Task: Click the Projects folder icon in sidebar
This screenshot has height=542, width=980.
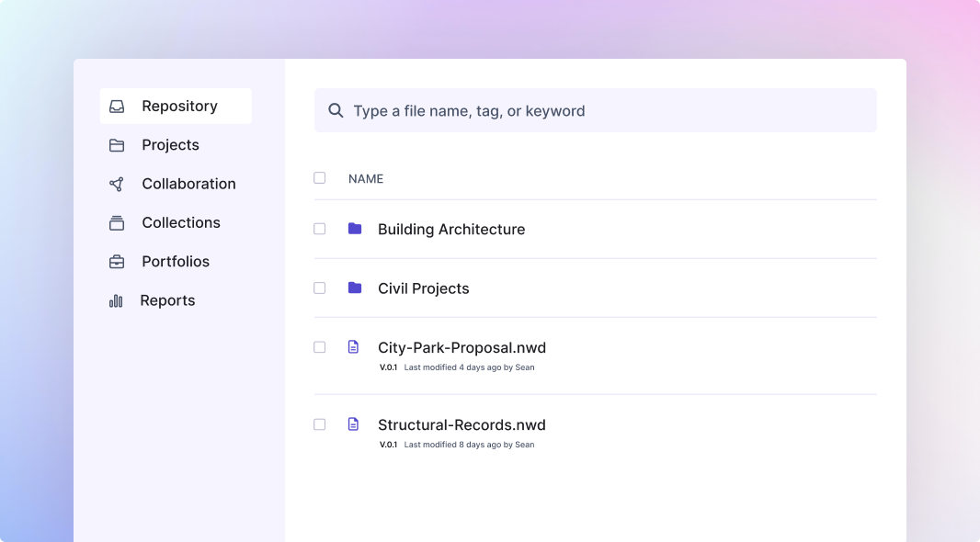Action: click(117, 145)
